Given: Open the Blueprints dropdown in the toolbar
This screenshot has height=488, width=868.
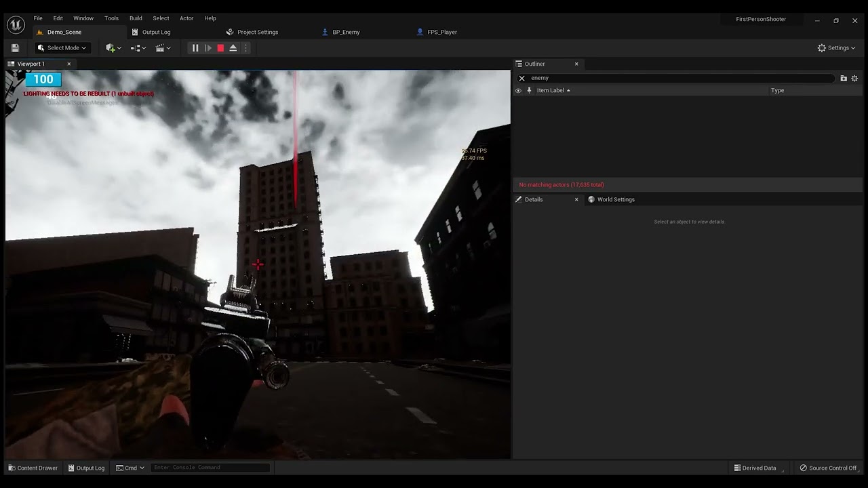Looking at the screenshot, I should click(x=138, y=48).
